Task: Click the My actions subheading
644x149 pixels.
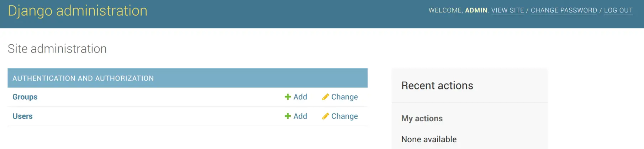Action: pyautogui.click(x=422, y=118)
